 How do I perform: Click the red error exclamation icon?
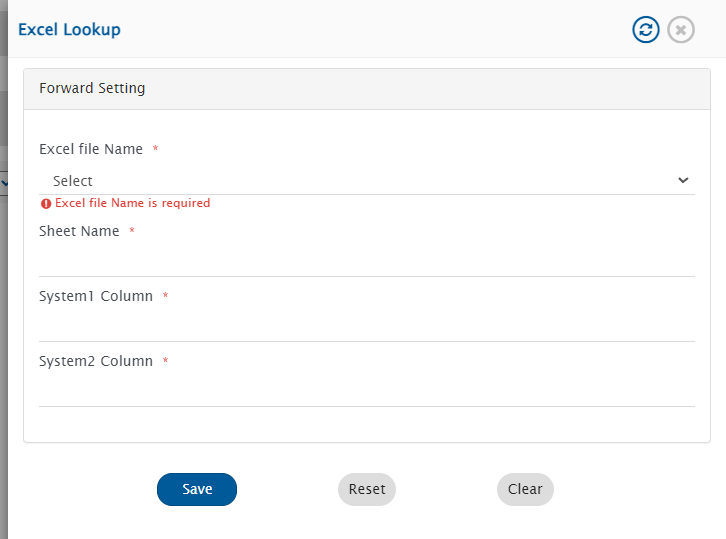pyautogui.click(x=45, y=203)
